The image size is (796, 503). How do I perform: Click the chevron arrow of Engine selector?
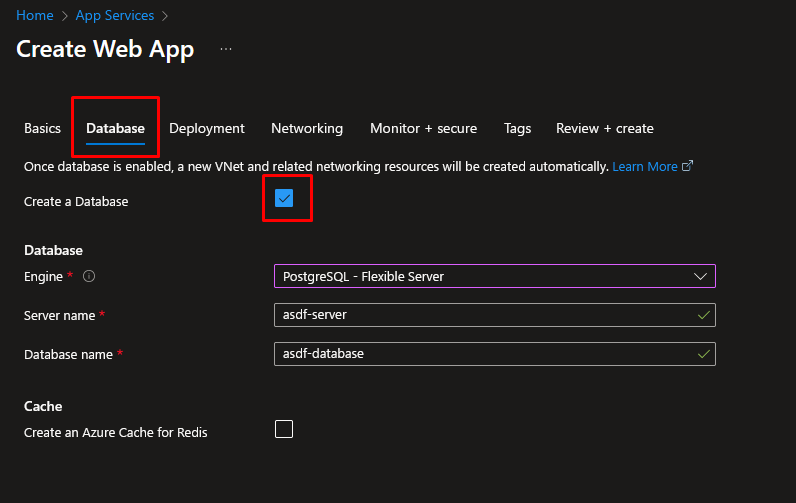coord(700,277)
